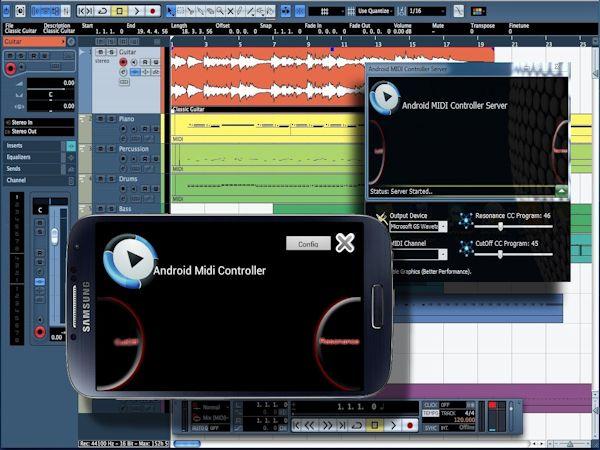Select the Drums track name
This screenshot has width=600, height=450.
[x=128, y=179]
